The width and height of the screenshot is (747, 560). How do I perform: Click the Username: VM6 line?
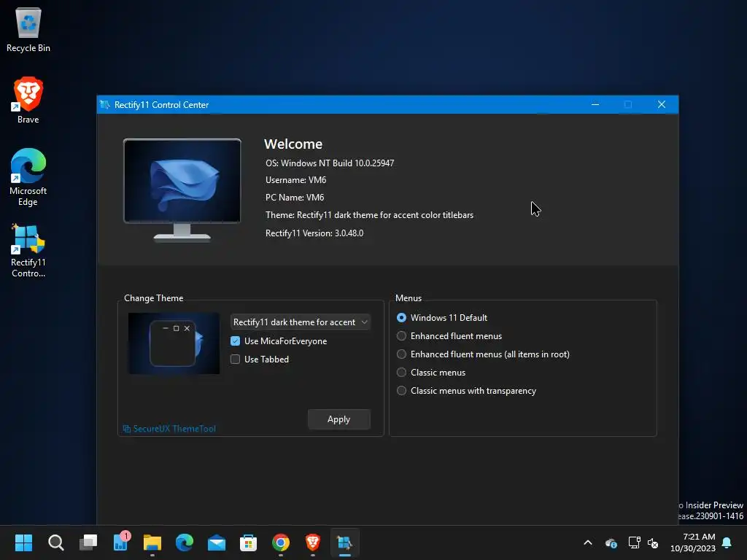pos(296,180)
